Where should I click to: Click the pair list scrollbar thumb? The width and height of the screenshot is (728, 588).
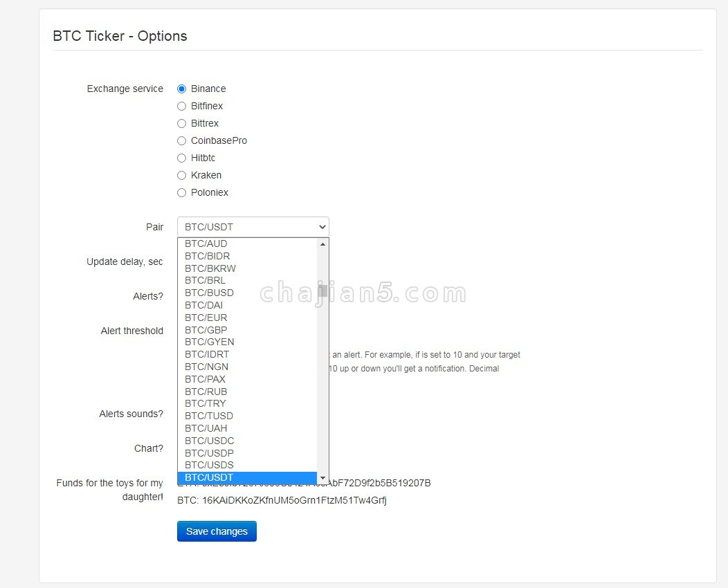[322, 291]
